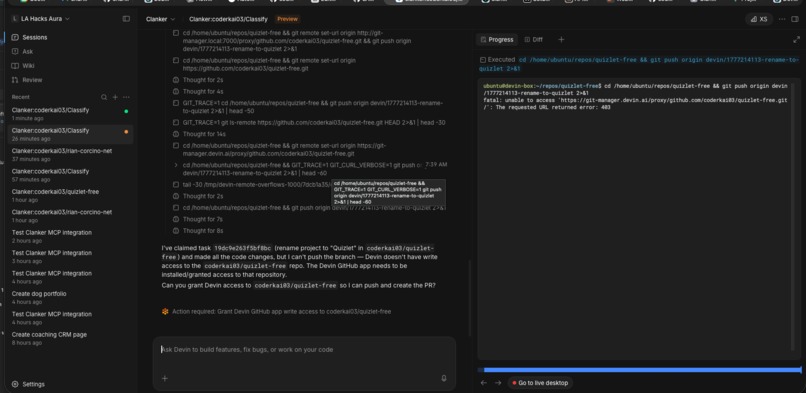Image resolution: width=806 pixels, height=393 pixels.
Task: Click the orange Action required icon
Action: [x=165, y=311]
